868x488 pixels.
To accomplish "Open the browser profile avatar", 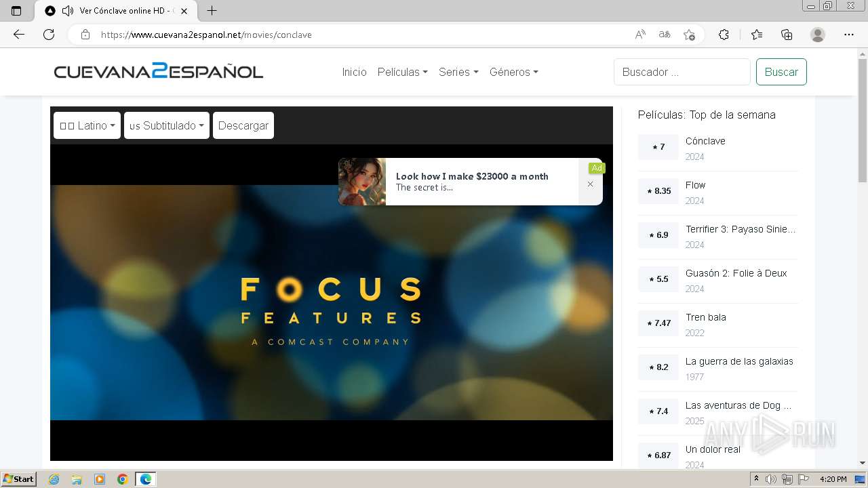I will pos(818,35).
